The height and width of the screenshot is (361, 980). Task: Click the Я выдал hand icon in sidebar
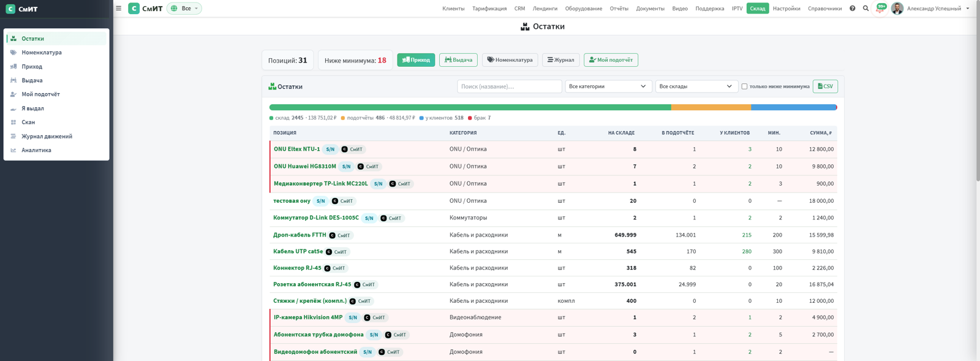pos(13,108)
